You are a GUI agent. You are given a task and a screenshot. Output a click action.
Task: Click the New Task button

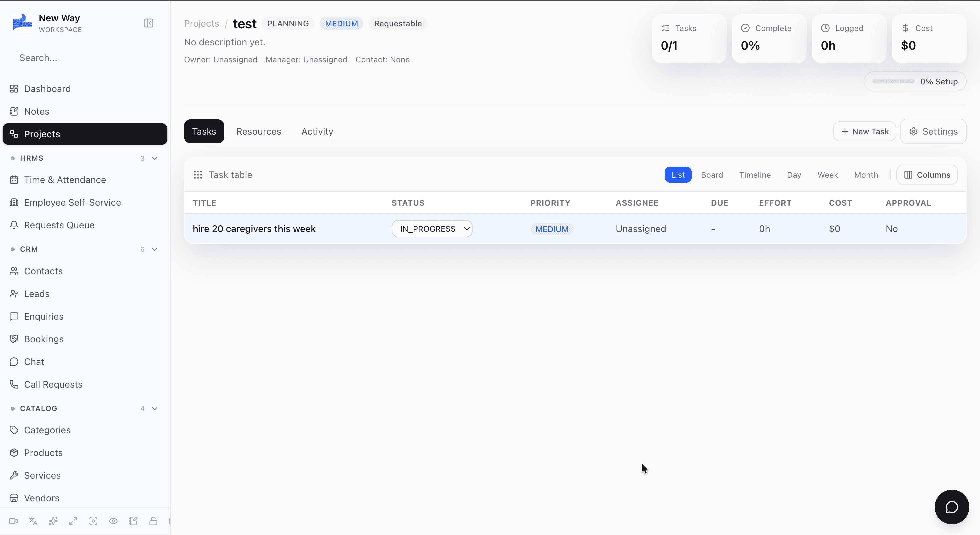[x=864, y=131]
